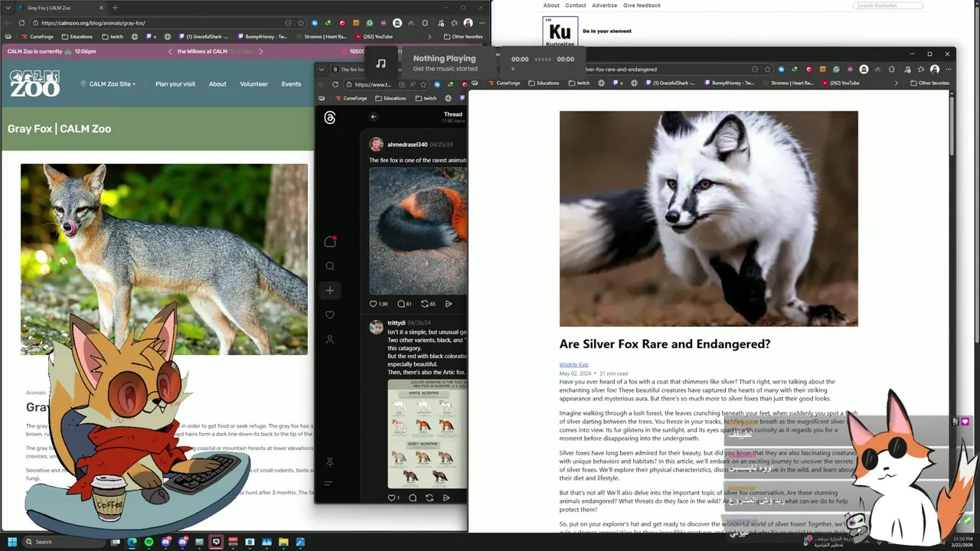Image resolution: width=980 pixels, height=551 pixels.
Task: Click the pin icon in the Threads sidebar
Action: point(330,463)
